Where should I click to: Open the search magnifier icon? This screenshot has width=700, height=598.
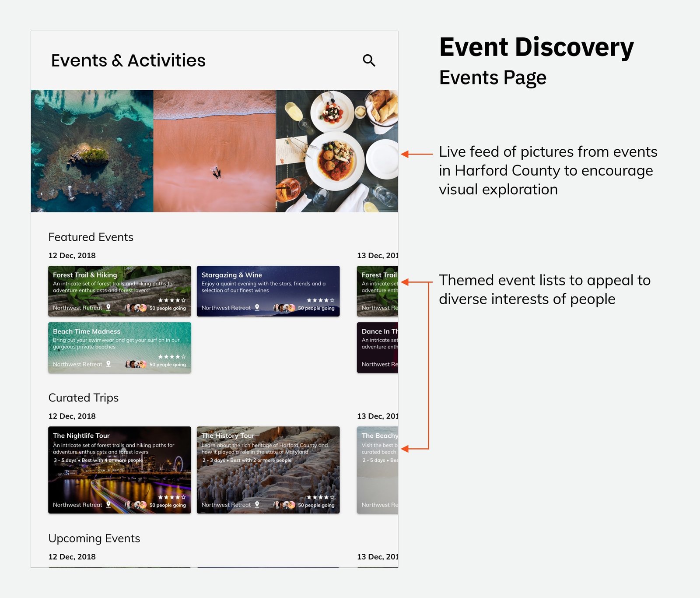pyautogui.click(x=369, y=60)
